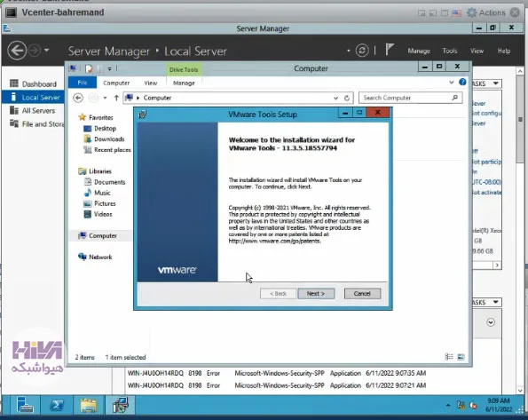Click Next in VMware Tools Setup
The width and height of the screenshot is (528, 420).
316,294
